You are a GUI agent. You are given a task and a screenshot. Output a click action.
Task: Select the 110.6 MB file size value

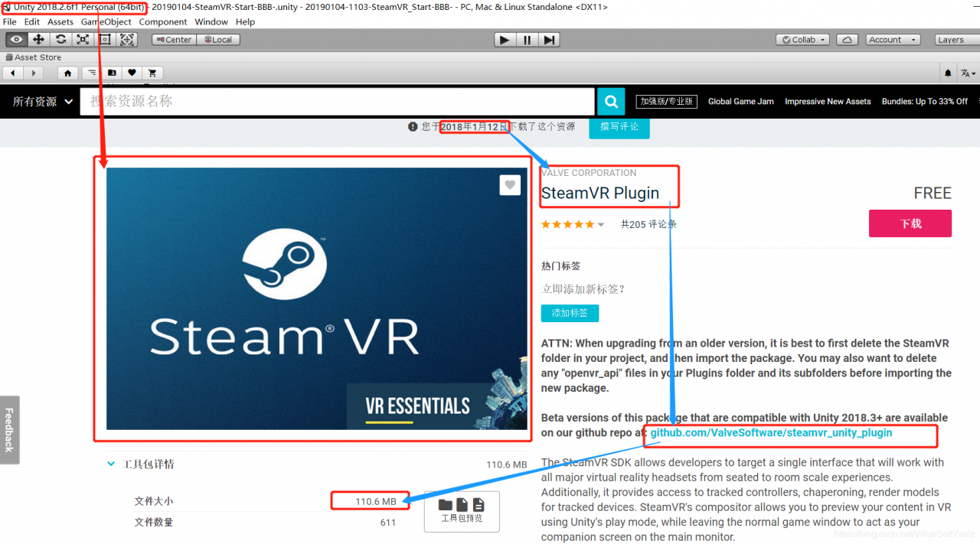[x=376, y=501]
